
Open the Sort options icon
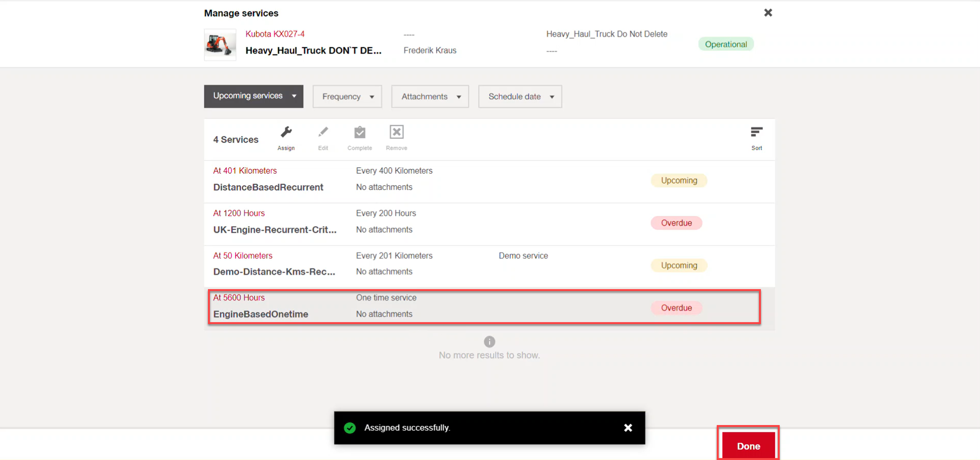pos(756,132)
